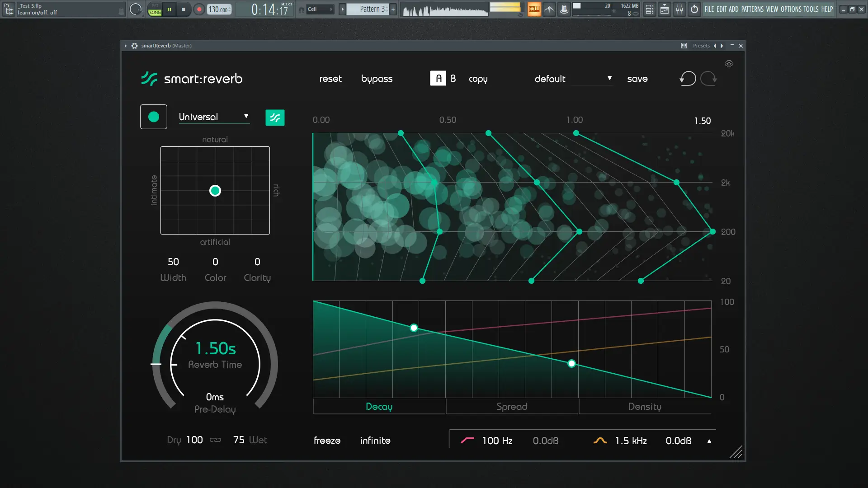Image resolution: width=868 pixels, height=488 pixels.
Task: Open plugin settings gear icon
Action: coord(729,64)
